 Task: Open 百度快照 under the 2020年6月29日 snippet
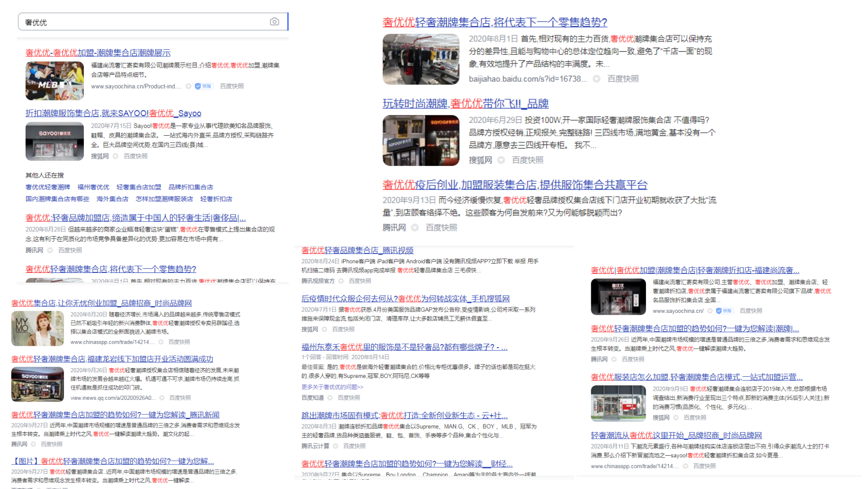click(528, 160)
